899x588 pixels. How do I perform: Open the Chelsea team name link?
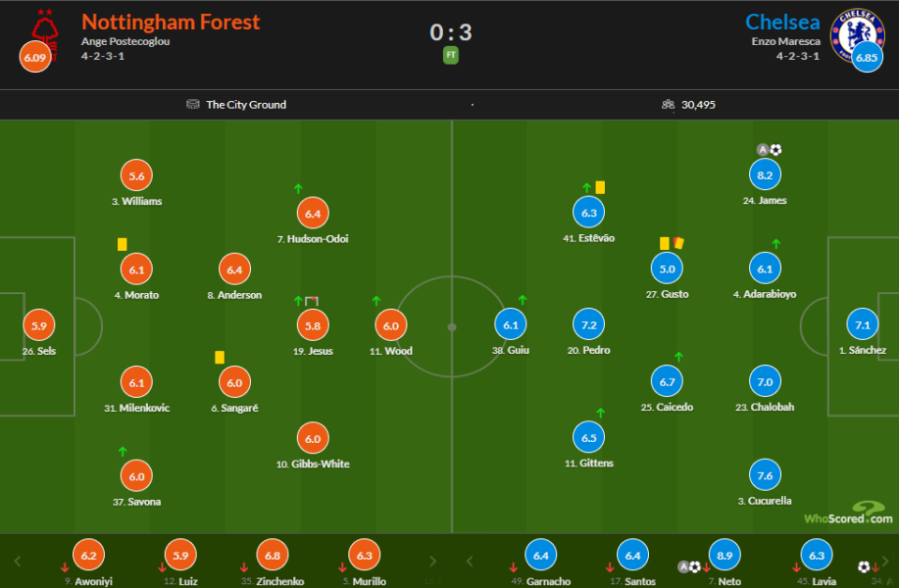pos(782,22)
